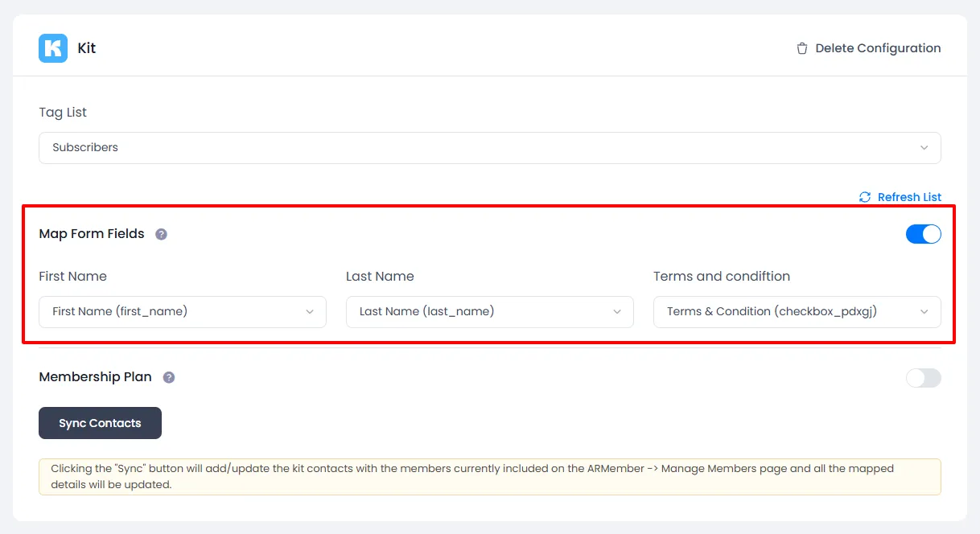Click the chevron in the Last Name dropdown
The height and width of the screenshot is (534, 980).
[x=617, y=312]
